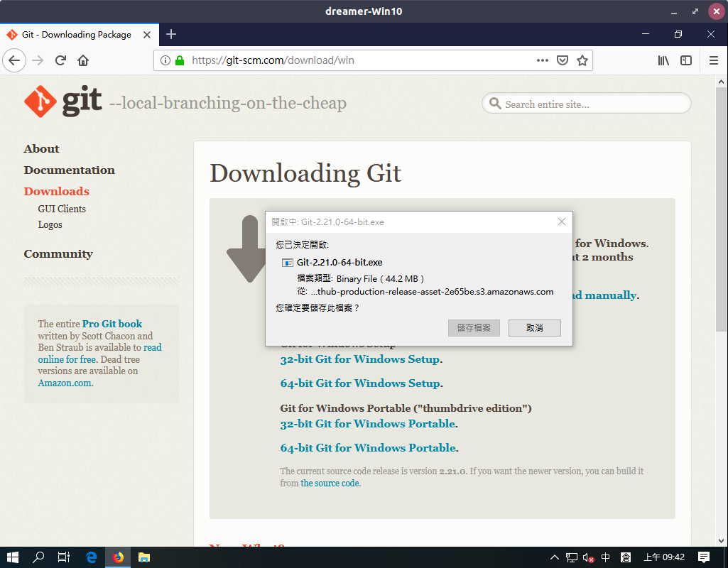This screenshot has width=728, height=568.
Task: Open 32-bit Git for Windows Setup link
Action: click(360, 359)
